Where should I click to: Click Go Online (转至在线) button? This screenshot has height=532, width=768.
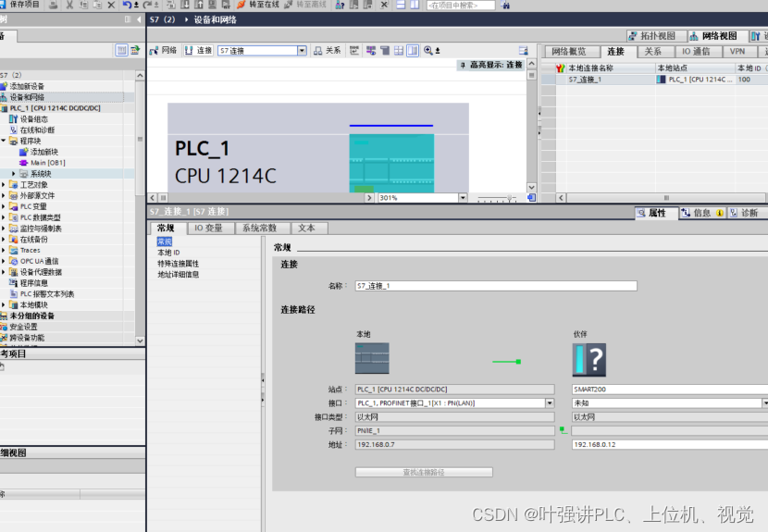coord(257,5)
